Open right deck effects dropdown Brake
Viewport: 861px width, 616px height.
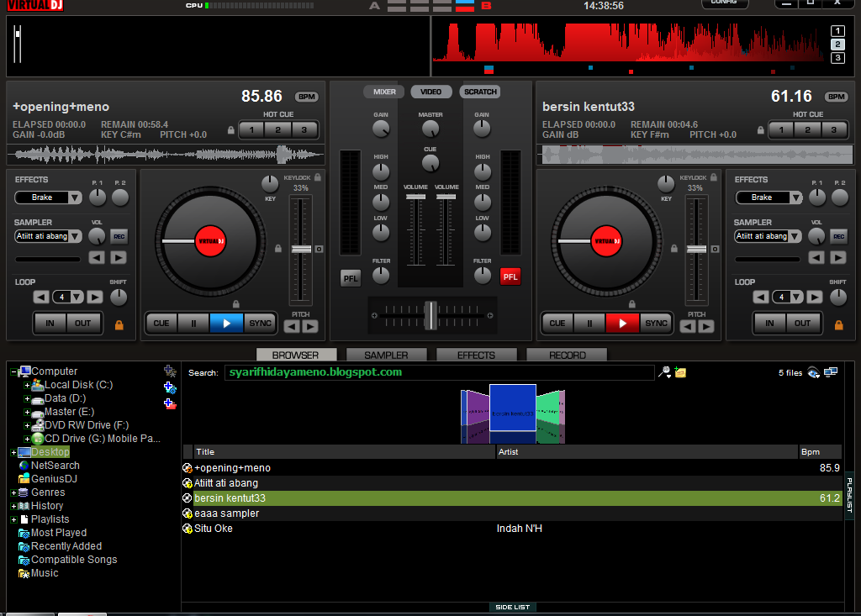click(769, 197)
